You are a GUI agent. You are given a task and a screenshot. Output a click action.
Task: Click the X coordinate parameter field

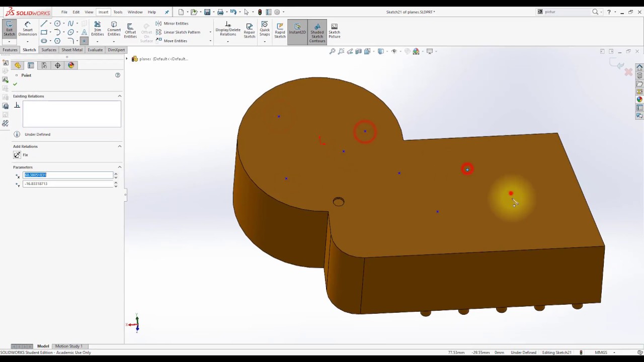(x=68, y=175)
